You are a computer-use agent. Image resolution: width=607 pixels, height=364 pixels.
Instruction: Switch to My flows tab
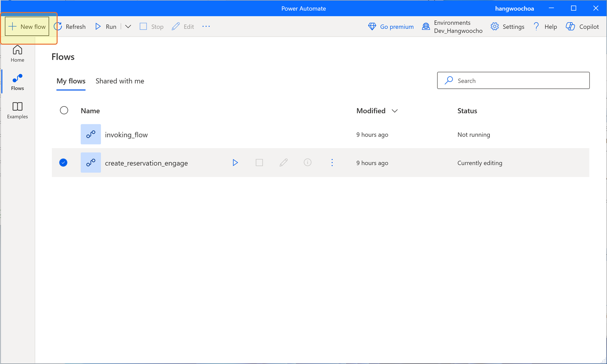pyautogui.click(x=71, y=81)
